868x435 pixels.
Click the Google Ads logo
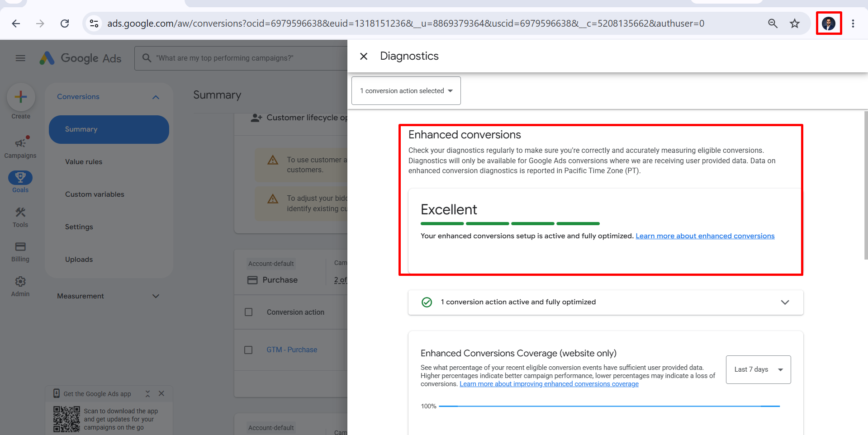coord(81,58)
